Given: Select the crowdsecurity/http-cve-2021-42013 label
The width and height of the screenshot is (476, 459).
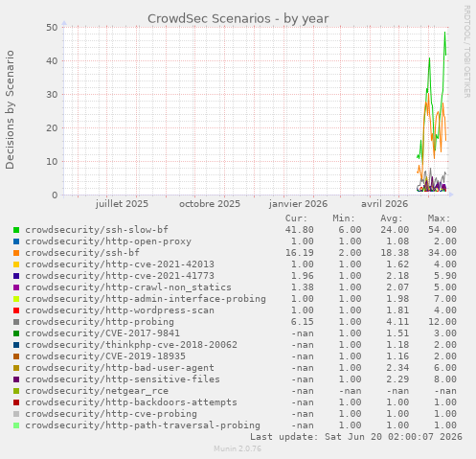Looking at the screenshot, I should tap(120, 264).
